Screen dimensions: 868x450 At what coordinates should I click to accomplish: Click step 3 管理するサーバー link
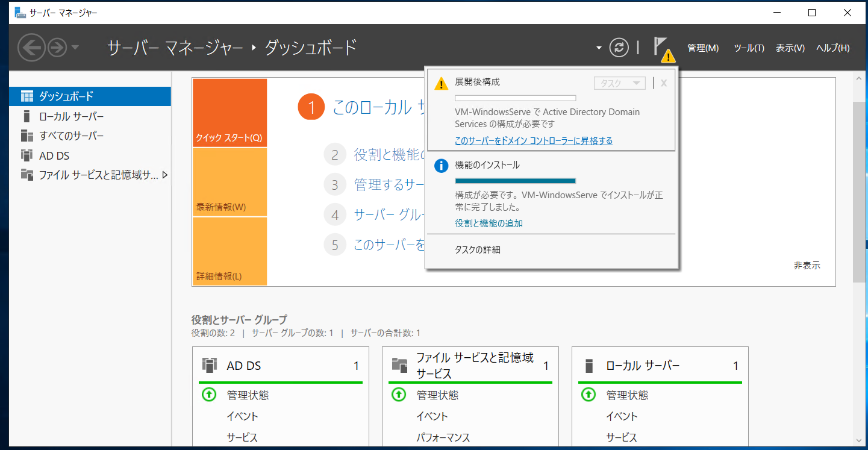[x=389, y=184]
